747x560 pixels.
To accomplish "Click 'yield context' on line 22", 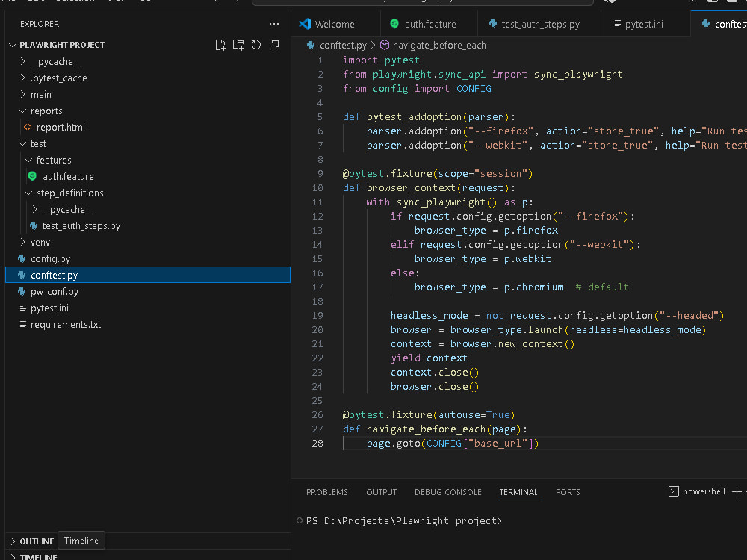I will pos(429,358).
